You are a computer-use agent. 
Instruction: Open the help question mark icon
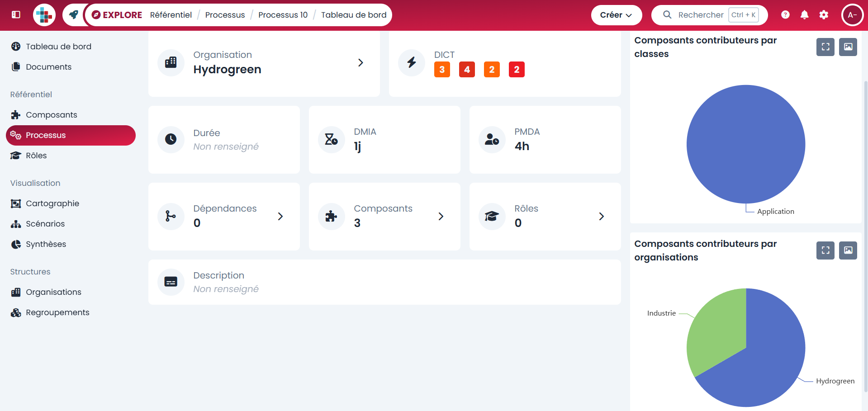785,14
